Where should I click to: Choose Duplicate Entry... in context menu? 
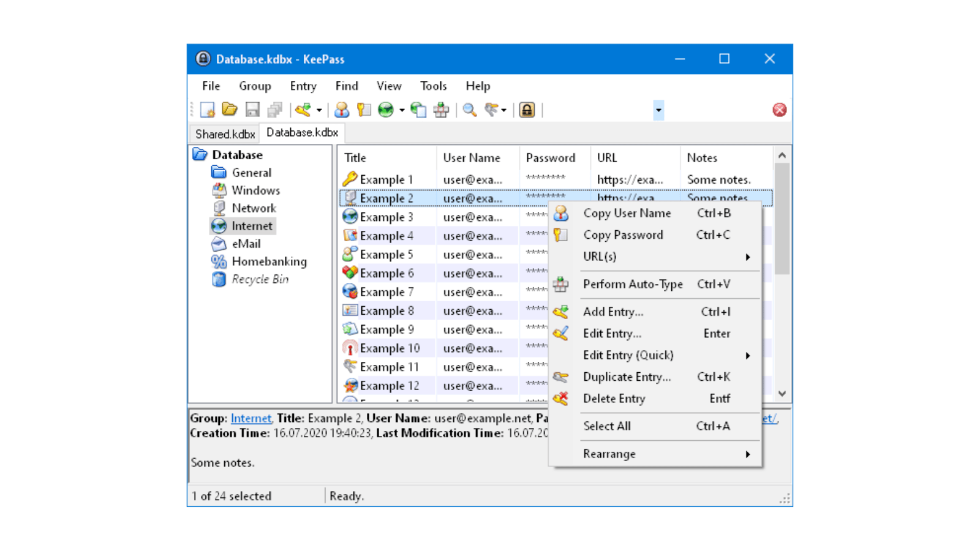coord(655,377)
